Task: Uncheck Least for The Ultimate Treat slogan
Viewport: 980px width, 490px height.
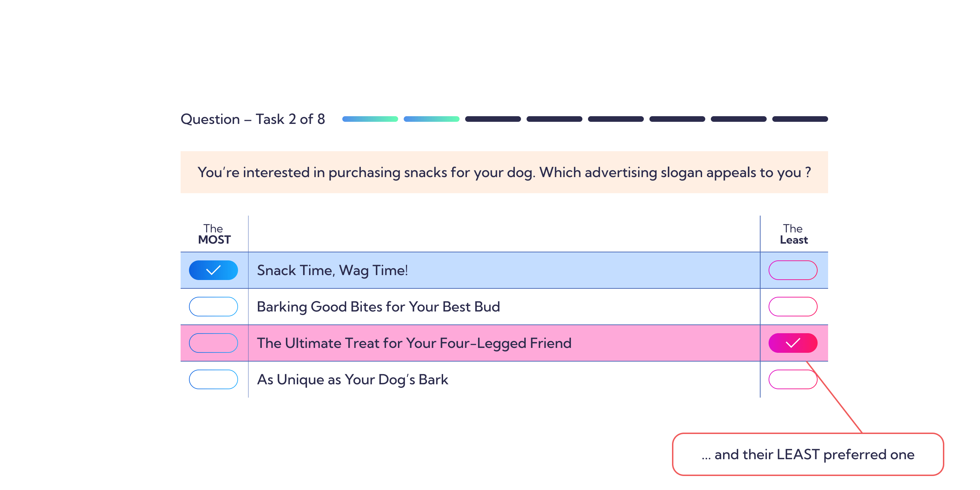Action: [x=793, y=343]
